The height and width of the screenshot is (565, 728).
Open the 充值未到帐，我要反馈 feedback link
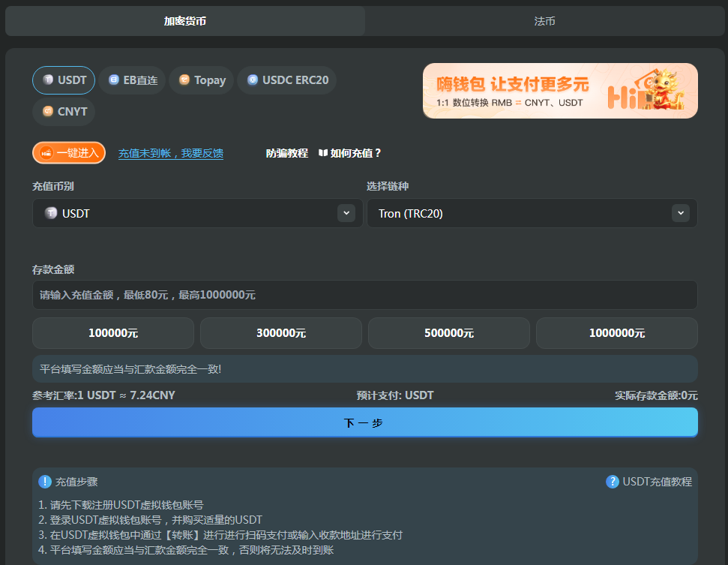click(170, 152)
